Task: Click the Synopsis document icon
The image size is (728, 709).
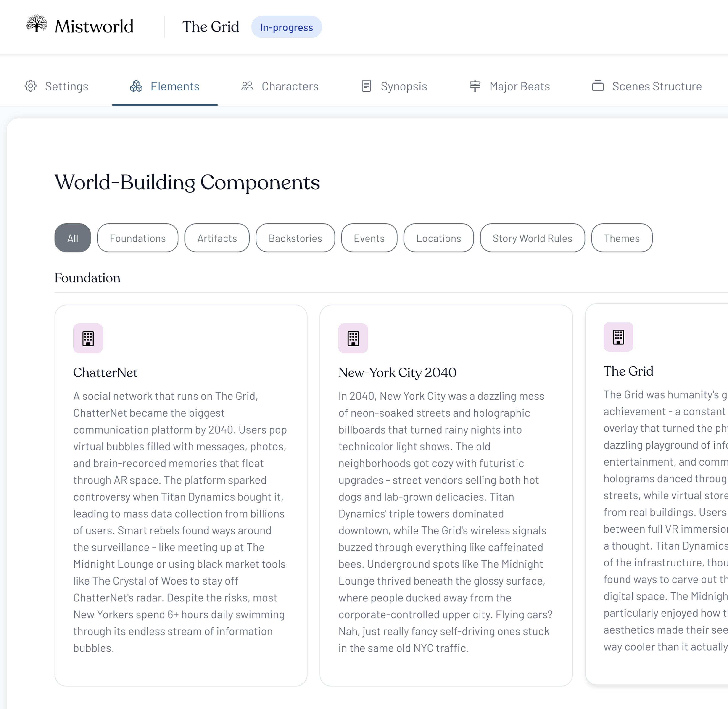Action: click(366, 86)
